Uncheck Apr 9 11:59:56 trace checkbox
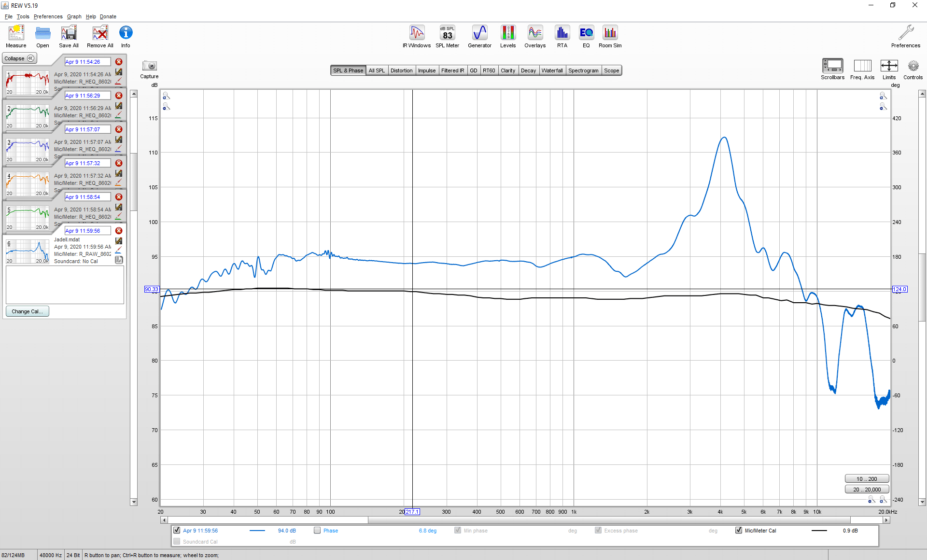Screen dimensions: 927x560 (x=177, y=530)
